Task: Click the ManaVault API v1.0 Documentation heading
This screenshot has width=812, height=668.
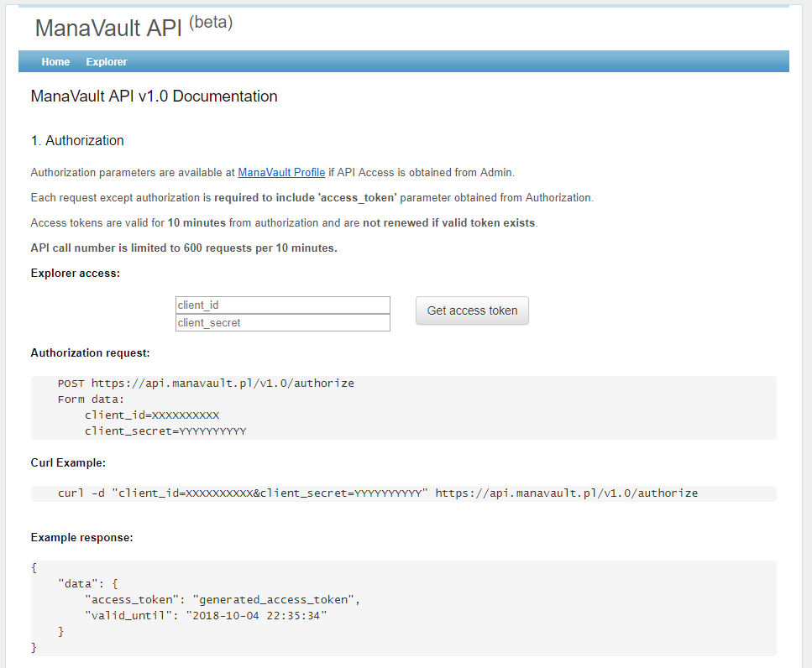Action: click(x=154, y=97)
